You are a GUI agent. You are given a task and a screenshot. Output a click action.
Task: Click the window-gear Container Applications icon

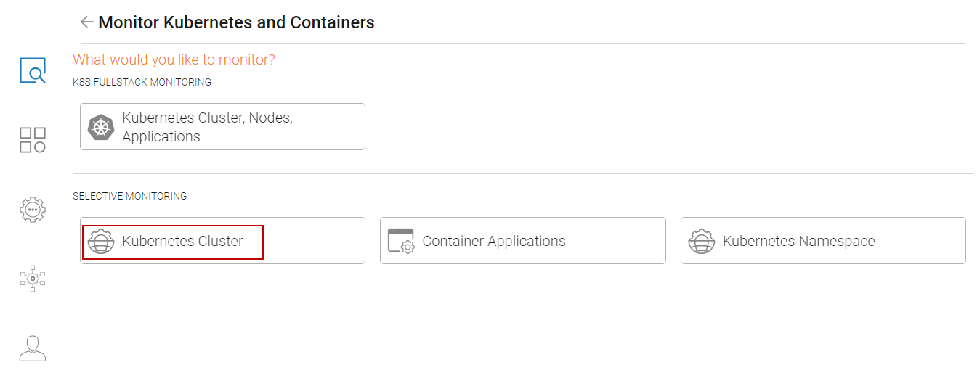[401, 242]
